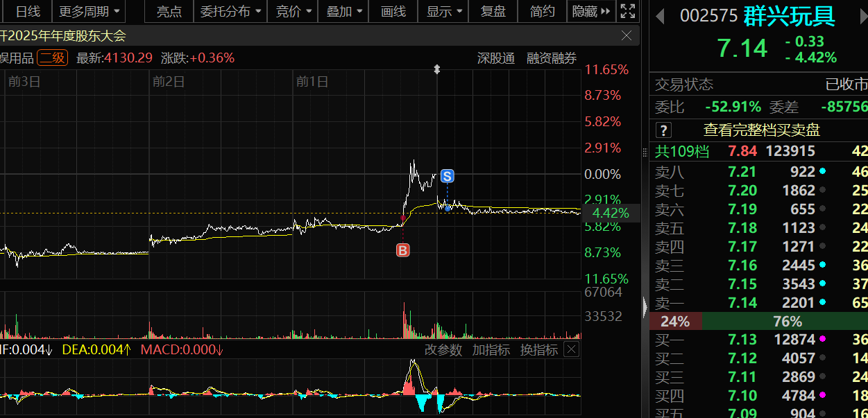The image size is (868, 418).
Task: Collapse the side panel via divider arrow
Action: pos(646,306)
